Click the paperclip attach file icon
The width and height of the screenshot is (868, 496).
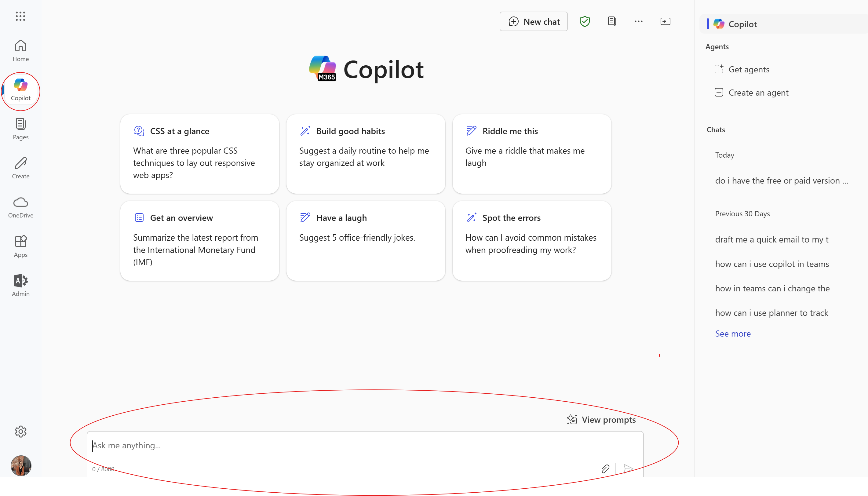(605, 469)
